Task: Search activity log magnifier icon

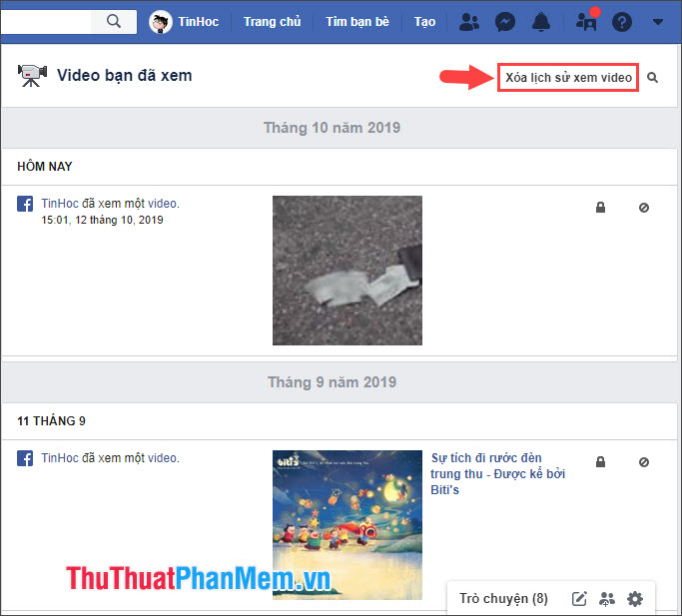Action: tap(652, 78)
